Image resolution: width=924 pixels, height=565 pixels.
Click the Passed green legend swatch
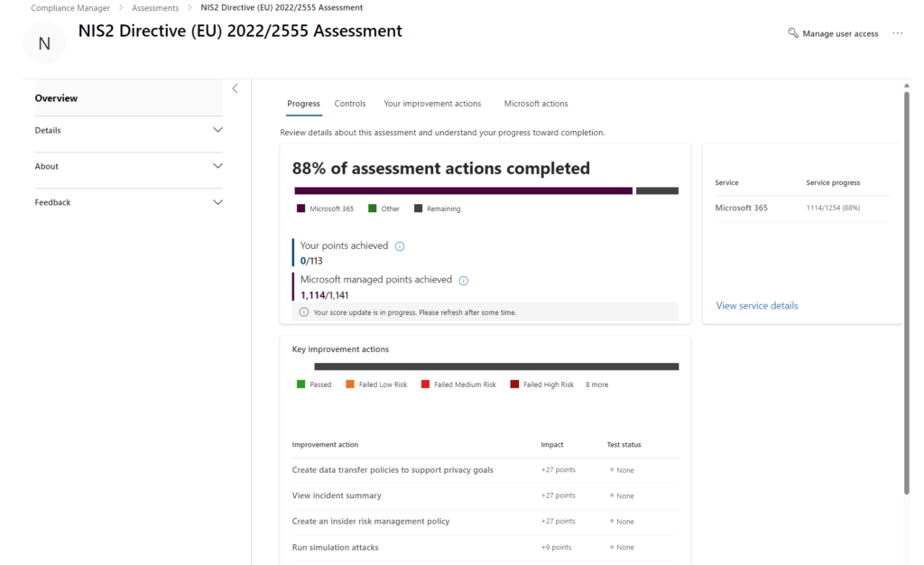point(301,384)
